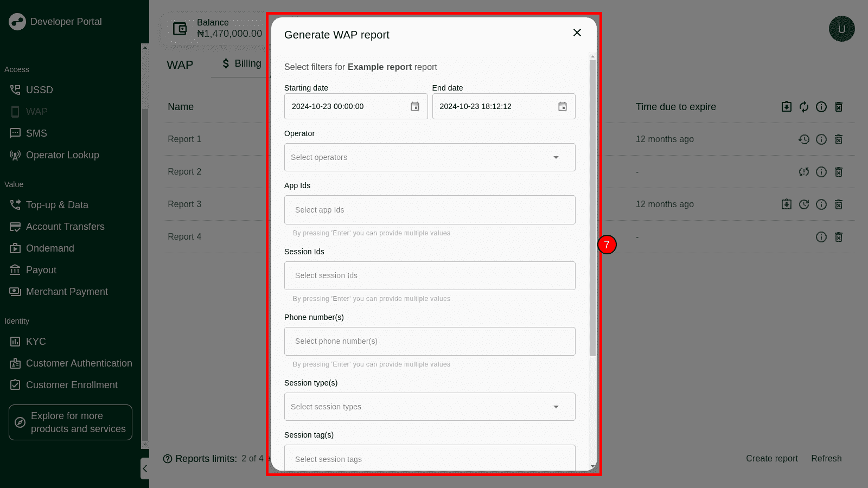Click the Create report button

[x=771, y=459]
